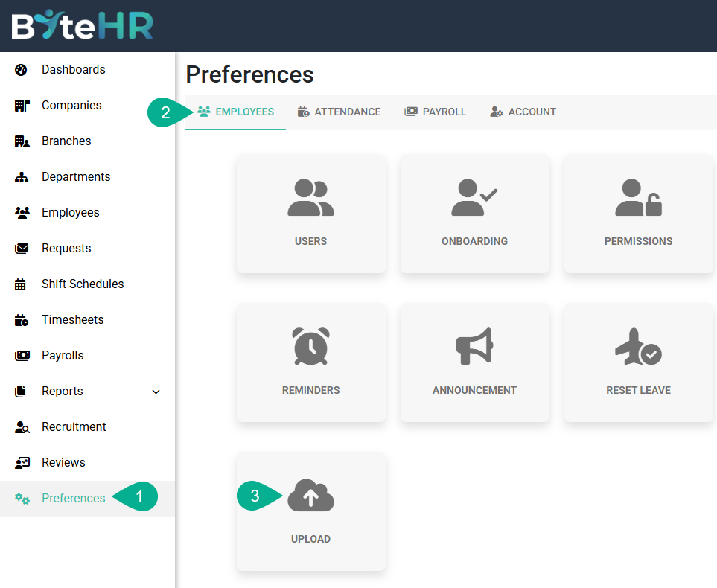This screenshot has width=717, height=588.
Task: Open Reports menu item
Action: (x=87, y=392)
